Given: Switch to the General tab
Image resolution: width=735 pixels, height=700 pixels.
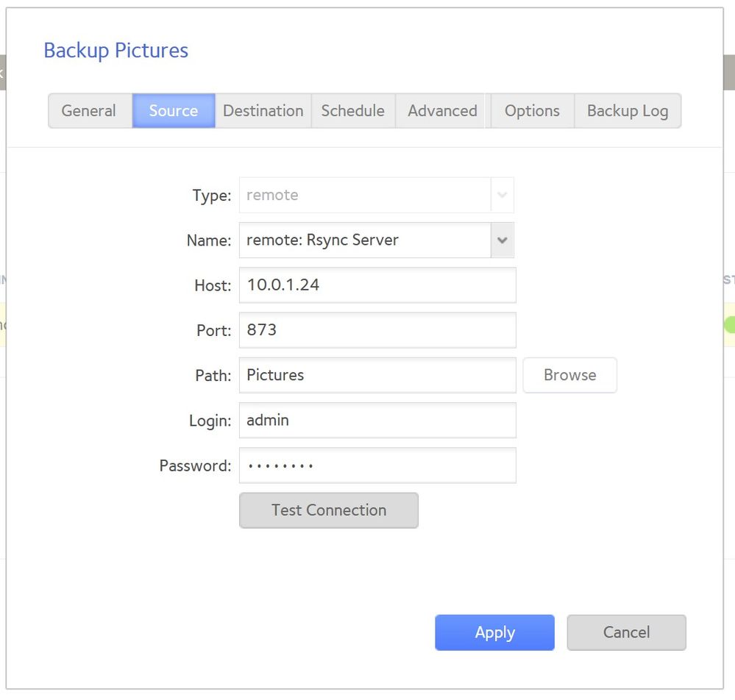Looking at the screenshot, I should click(89, 111).
